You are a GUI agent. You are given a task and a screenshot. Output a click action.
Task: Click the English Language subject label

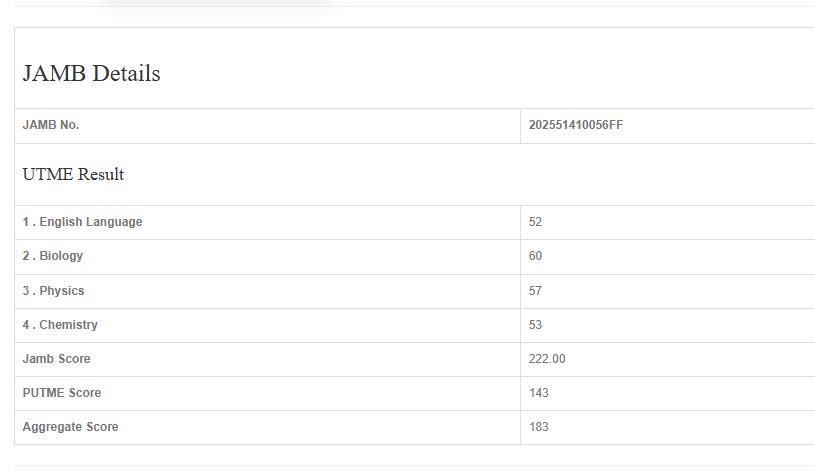click(91, 222)
